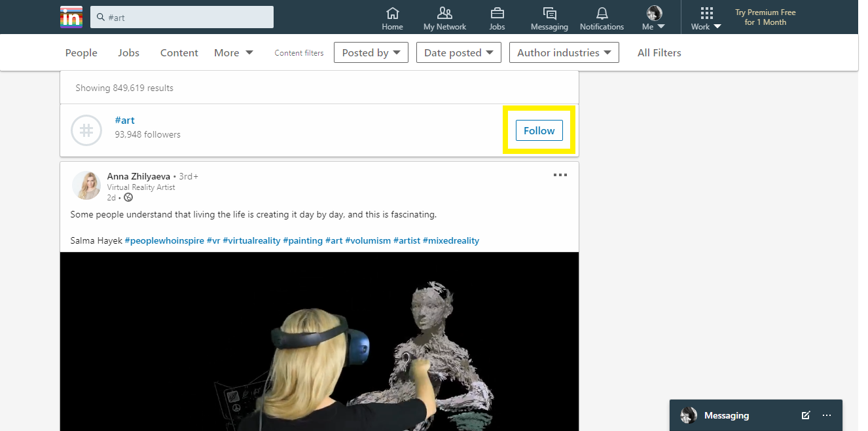The image size is (868, 431).
Task: Click the #volumism hashtag
Action: (368, 240)
